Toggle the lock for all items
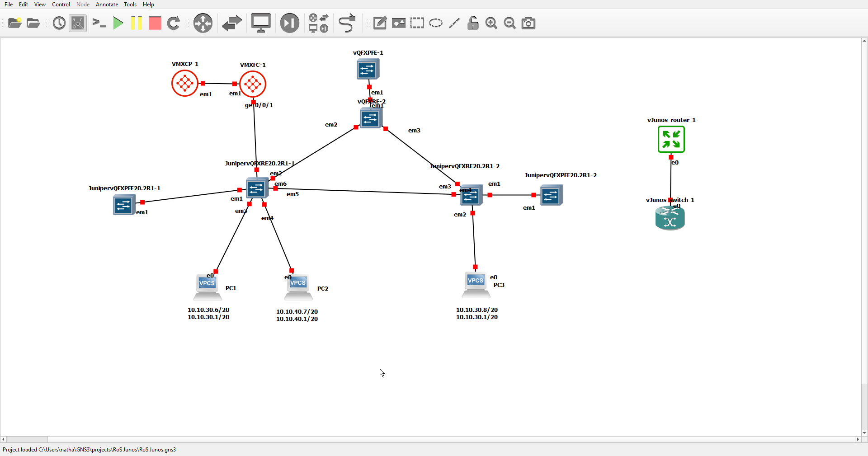 click(472, 23)
